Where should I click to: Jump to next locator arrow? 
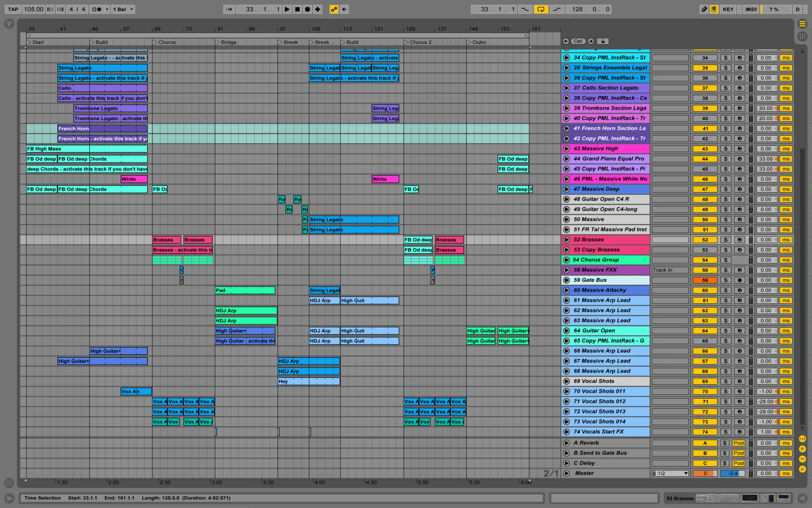(x=591, y=41)
